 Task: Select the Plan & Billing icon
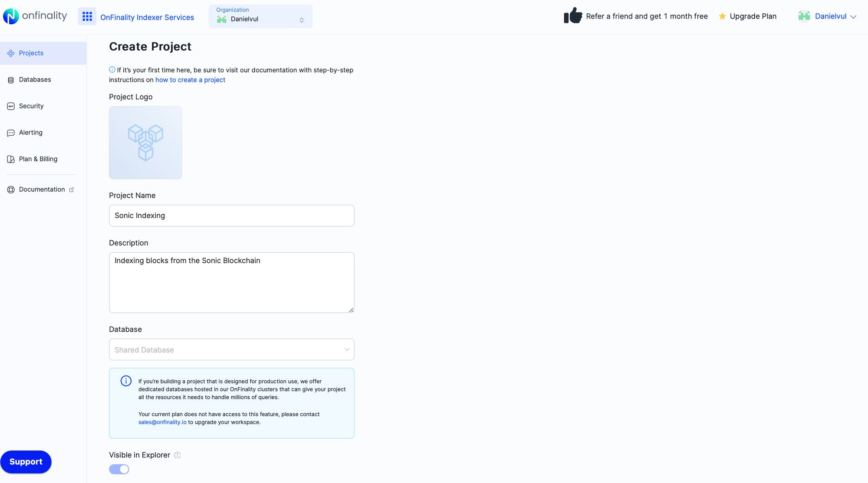point(10,159)
